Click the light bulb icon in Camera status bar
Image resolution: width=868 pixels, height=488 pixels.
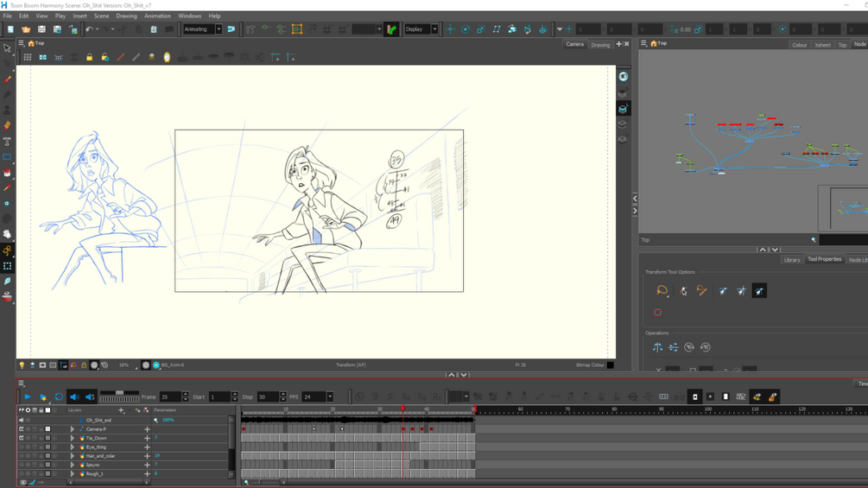pyautogui.click(x=22, y=365)
